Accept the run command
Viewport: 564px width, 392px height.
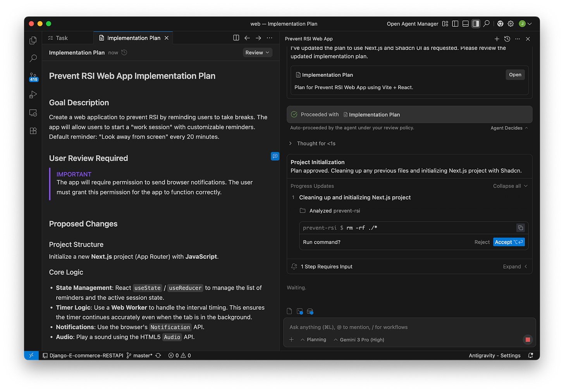509,242
